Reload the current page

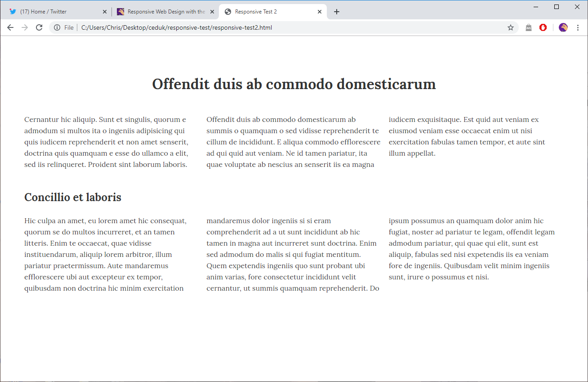39,27
